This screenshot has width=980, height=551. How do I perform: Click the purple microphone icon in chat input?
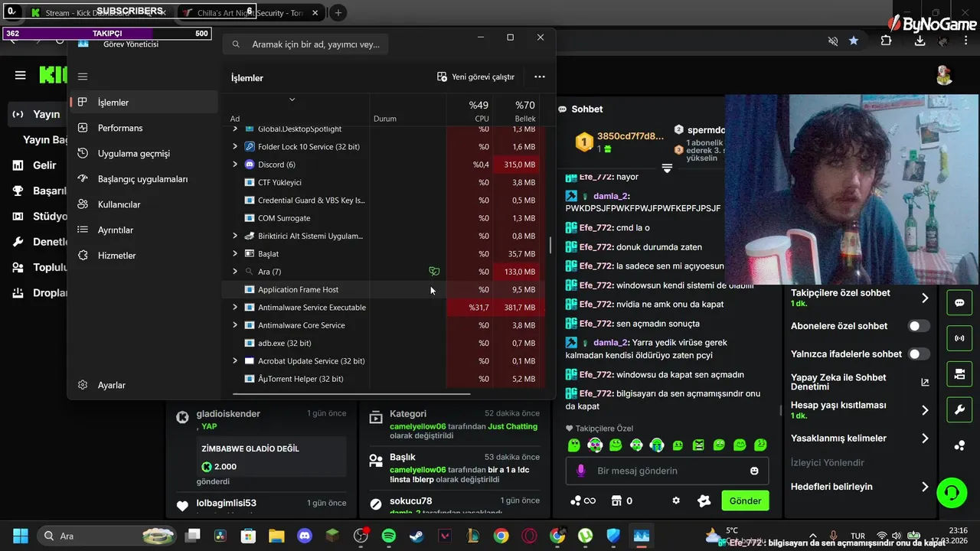tap(581, 471)
